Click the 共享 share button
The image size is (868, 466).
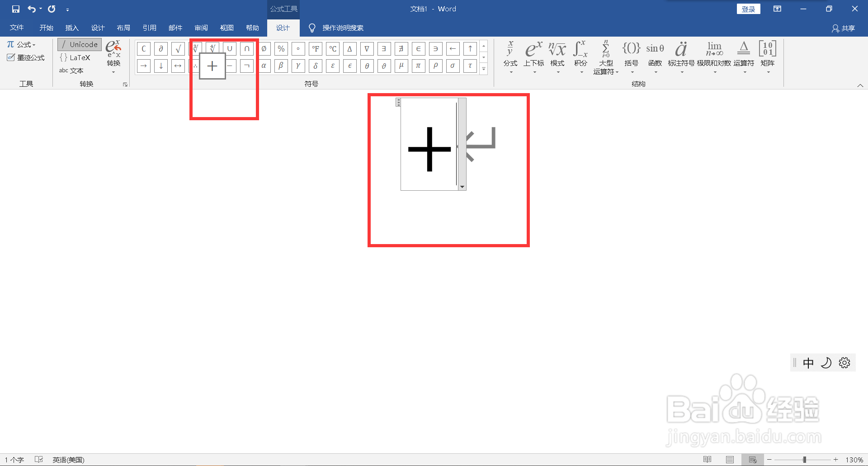[x=844, y=28]
